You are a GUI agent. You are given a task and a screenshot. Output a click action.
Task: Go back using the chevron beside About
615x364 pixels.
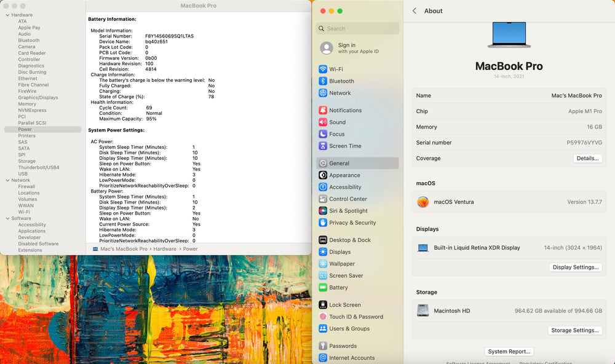415,11
